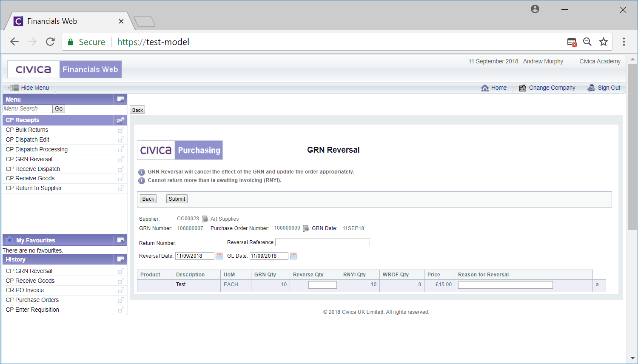Click the History CP Receive Goods popup icon
Image resolution: width=638 pixels, height=364 pixels.
pyautogui.click(x=121, y=281)
